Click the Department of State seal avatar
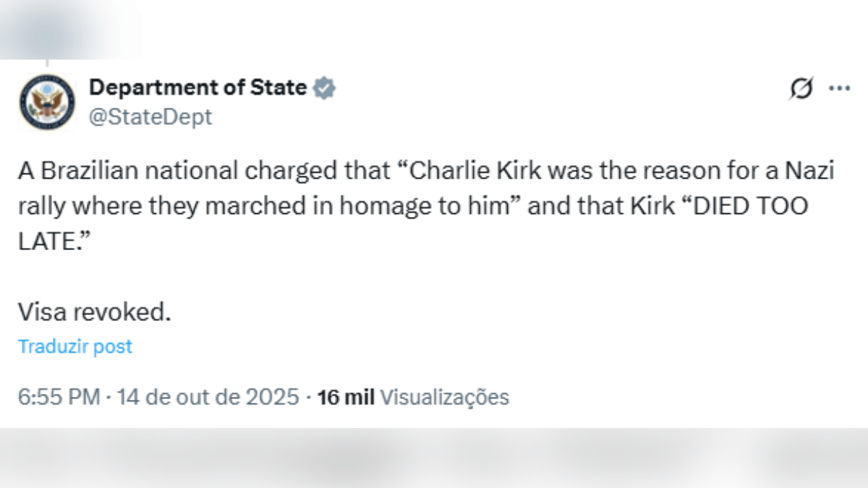Image resolution: width=868 pixels, height=488 pixels. point(47,101)
